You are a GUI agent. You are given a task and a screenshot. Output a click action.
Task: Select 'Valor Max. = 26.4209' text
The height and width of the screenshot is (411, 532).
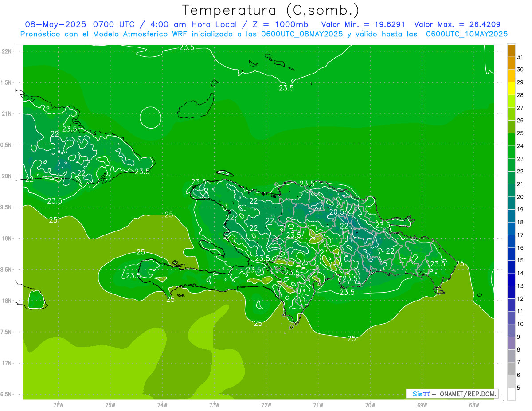pos(457,24)
